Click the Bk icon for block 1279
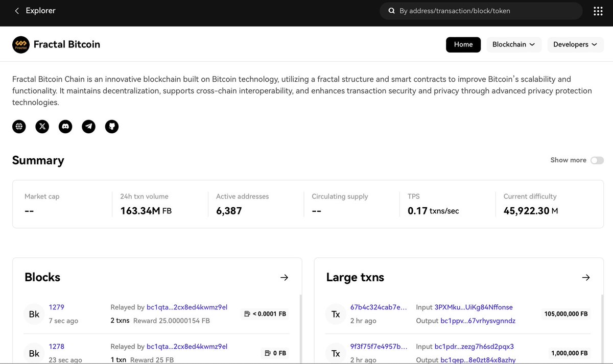Image resolution: width=613 pixels, height=364 pixels. point(34,314)
